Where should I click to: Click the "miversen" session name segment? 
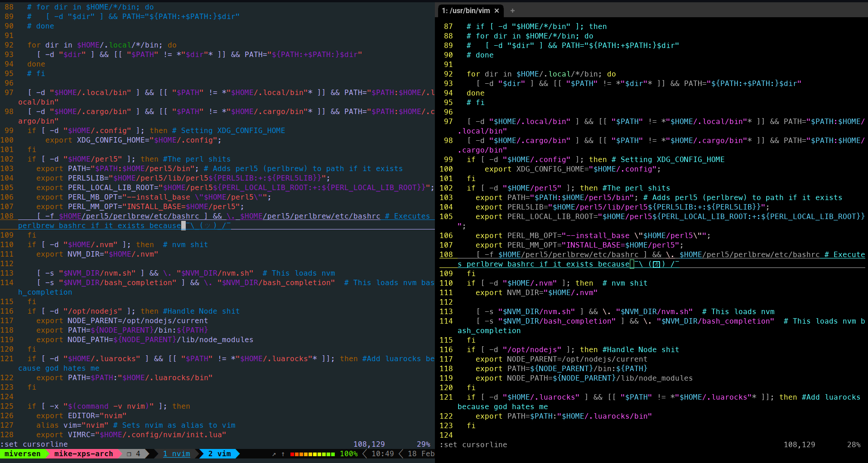(x=23, y=453)
